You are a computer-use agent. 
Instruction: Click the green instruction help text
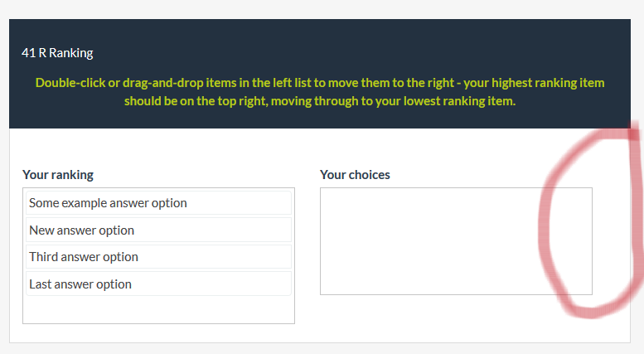(x=320, y=92)
